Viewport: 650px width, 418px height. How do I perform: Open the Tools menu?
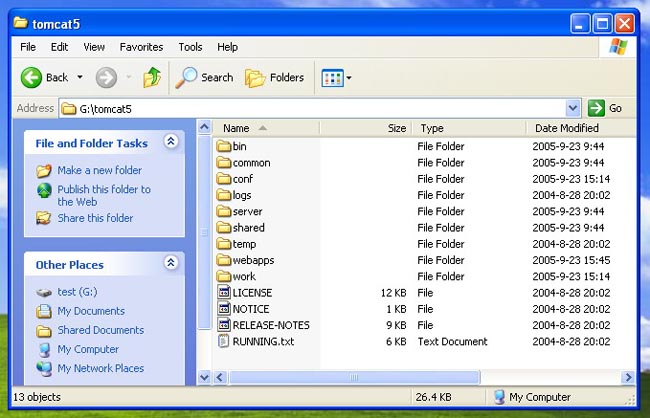190,47
